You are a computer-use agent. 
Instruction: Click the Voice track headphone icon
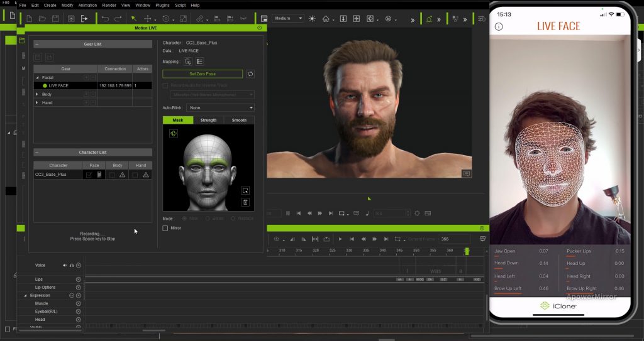72,266
